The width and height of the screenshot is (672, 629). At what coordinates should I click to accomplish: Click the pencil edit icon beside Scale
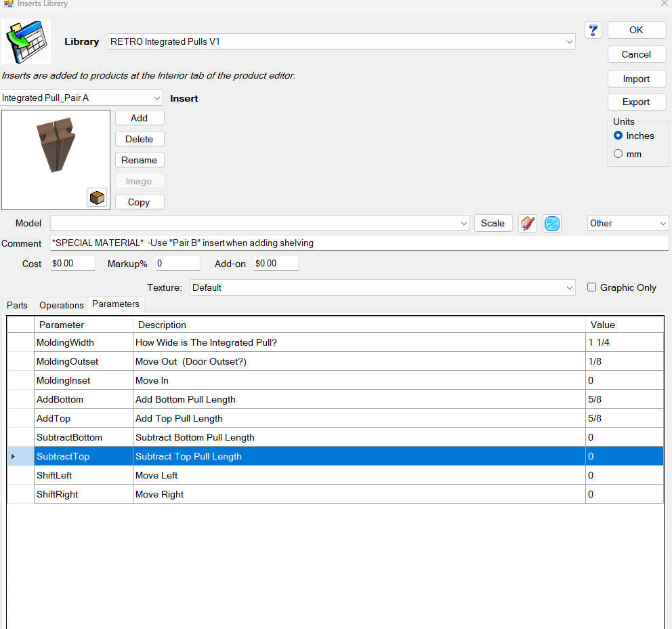[528, 224]
